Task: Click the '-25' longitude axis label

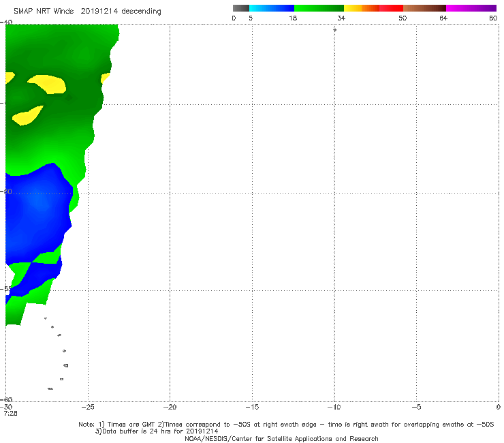Action: coord(88,407)
